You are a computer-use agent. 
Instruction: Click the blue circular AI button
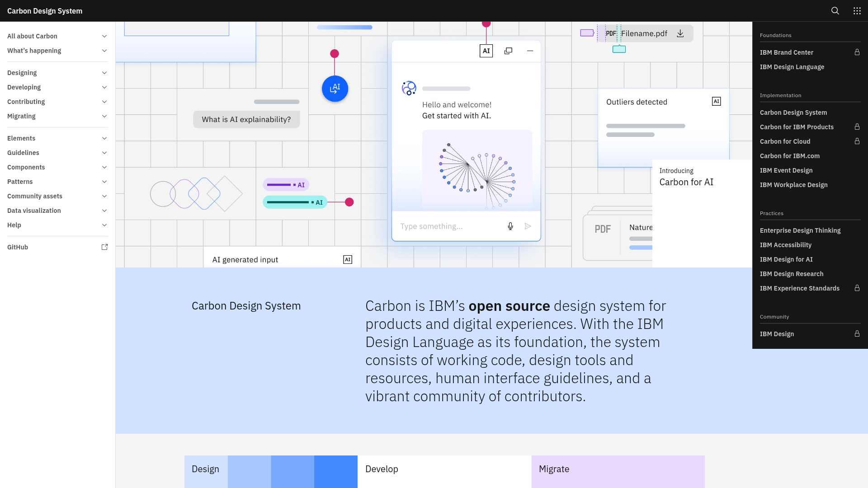[335, 89]
